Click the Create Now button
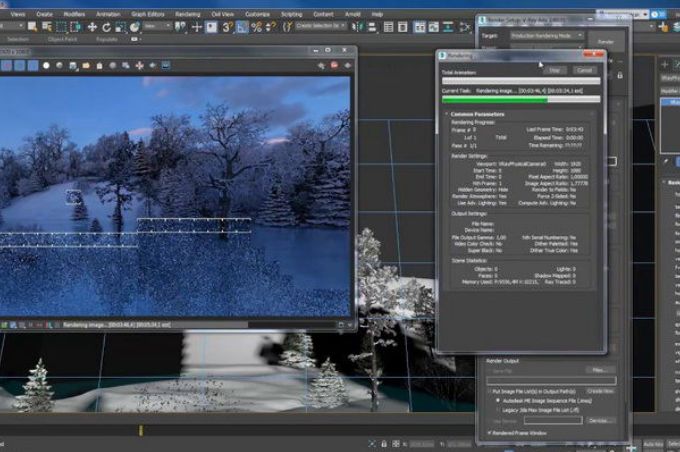This screenshot has width=680, height=452. click(601, 391)
